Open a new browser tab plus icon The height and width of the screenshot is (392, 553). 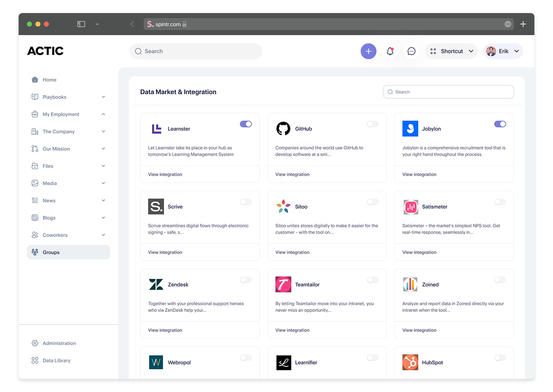click(x=523, y=24)
